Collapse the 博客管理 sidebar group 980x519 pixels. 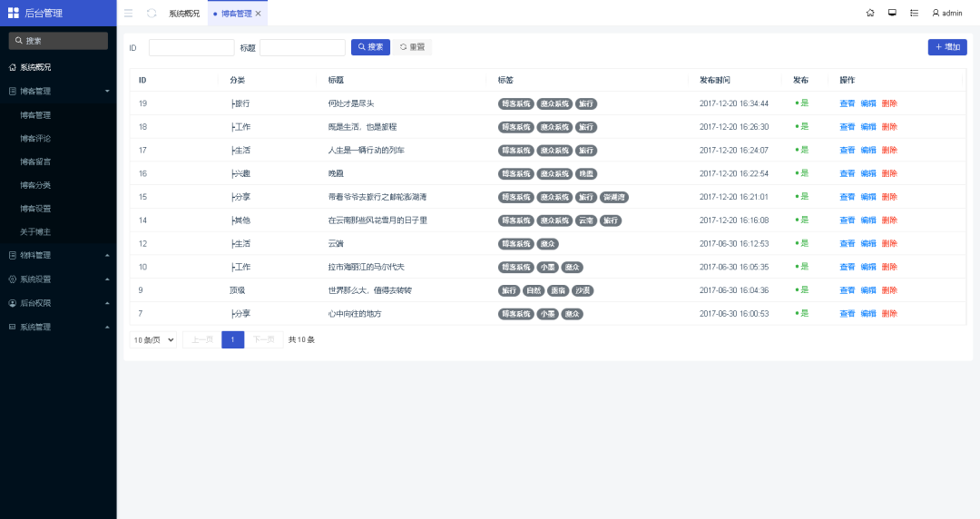click(x=58, y=91)
